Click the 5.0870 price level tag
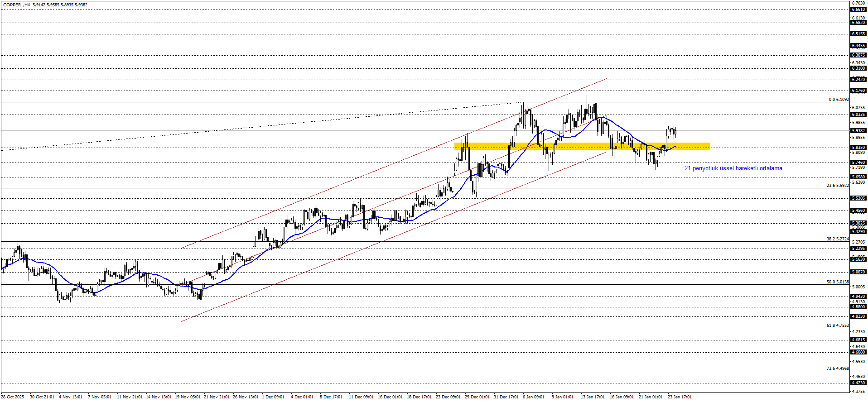This screenshot has height=402, width=868. [x=858, y=272]
